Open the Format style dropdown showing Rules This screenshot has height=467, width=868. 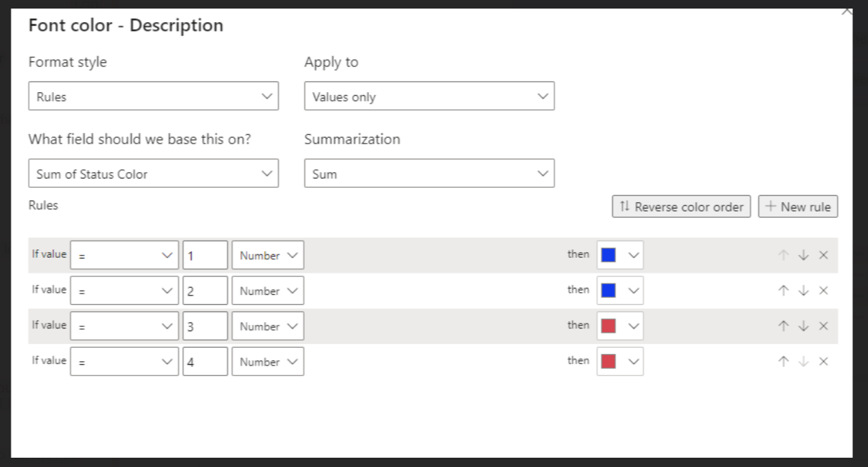153,96
